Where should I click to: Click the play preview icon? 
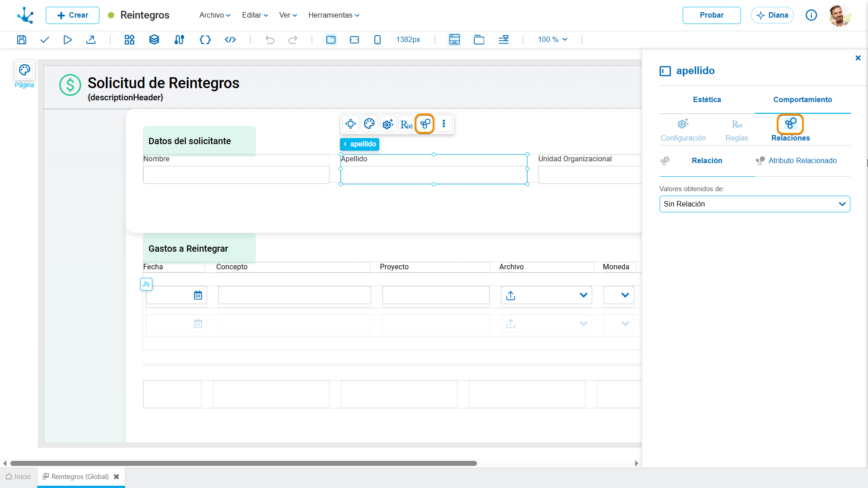coord(67,40)
